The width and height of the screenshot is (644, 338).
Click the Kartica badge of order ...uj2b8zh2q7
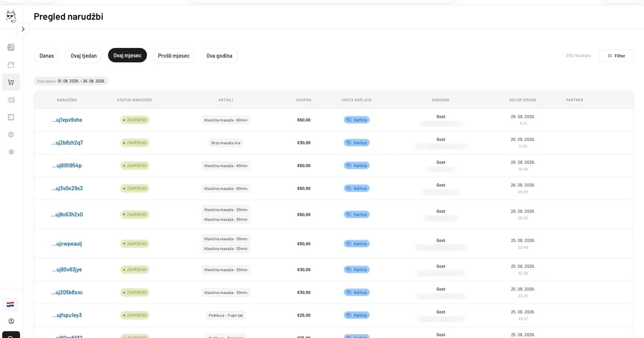(357, 143)
